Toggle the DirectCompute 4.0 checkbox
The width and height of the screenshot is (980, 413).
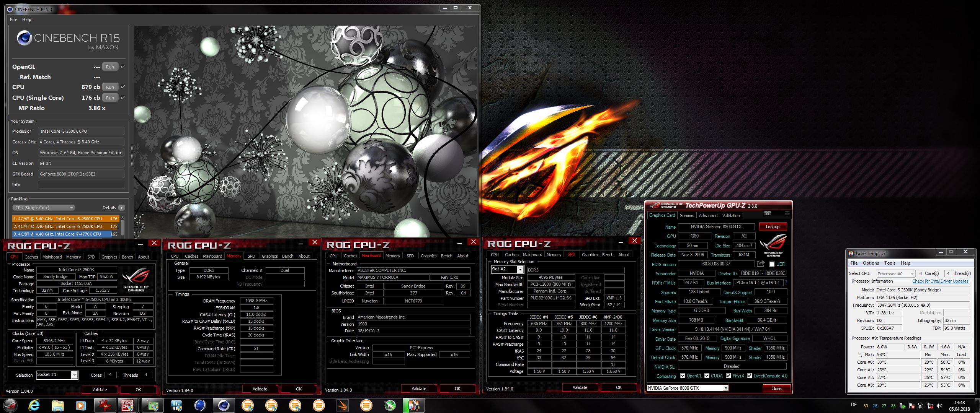coord(749,376)
